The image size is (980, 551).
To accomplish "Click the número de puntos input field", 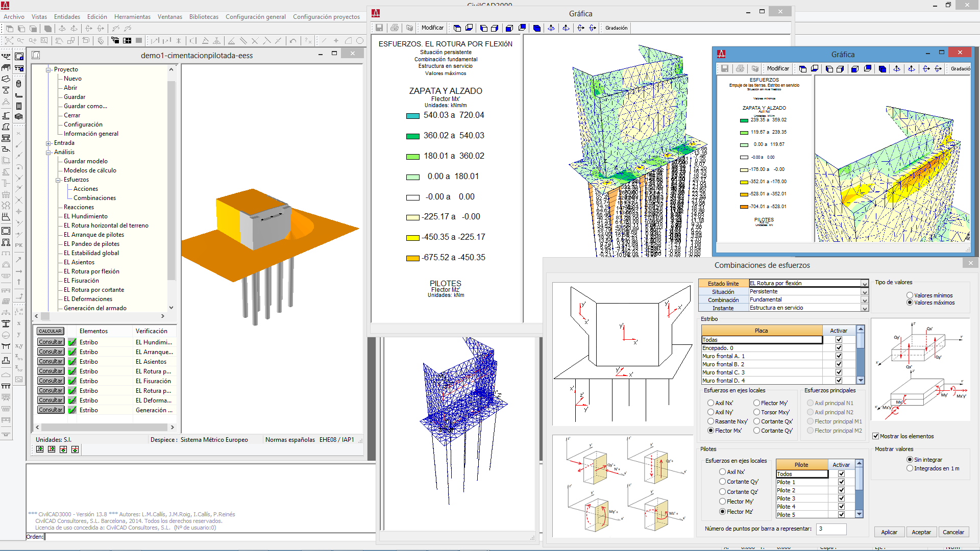I will (831, 529).
